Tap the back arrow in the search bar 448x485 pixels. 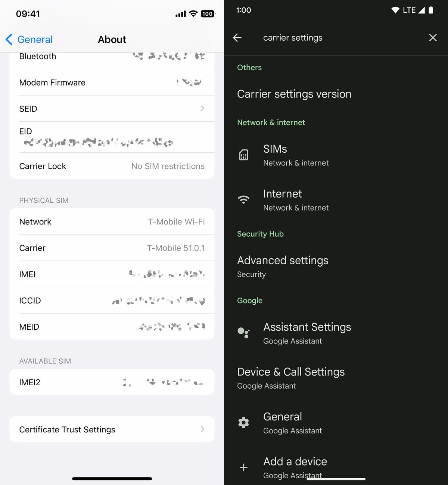[x=237, y=37]
